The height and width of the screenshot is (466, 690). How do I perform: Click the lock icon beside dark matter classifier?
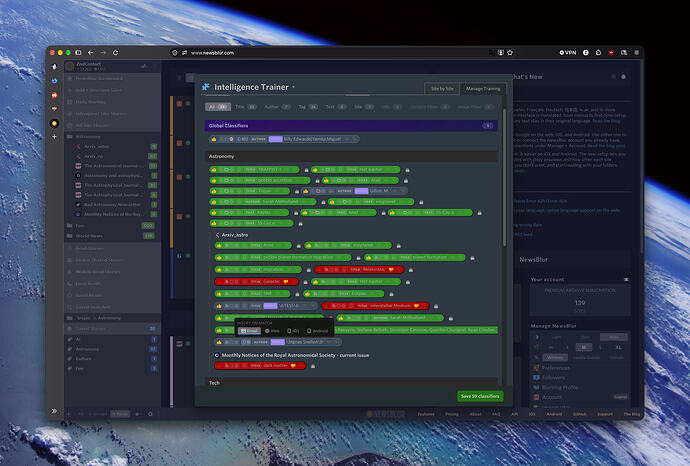(313, 366)
